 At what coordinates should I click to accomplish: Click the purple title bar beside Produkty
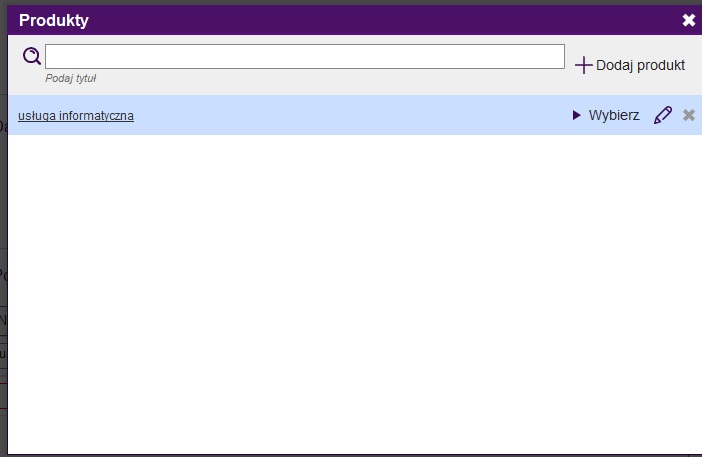coord(380,20)
